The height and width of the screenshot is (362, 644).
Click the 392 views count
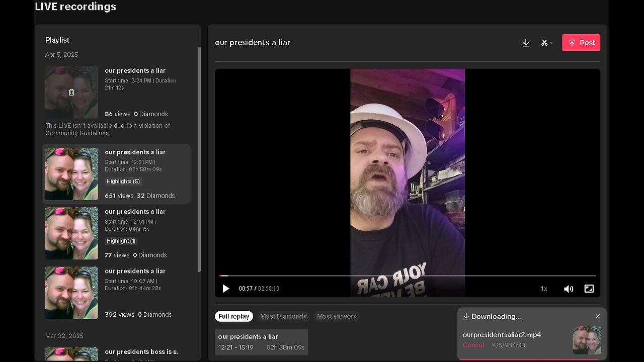click(120, 315)
